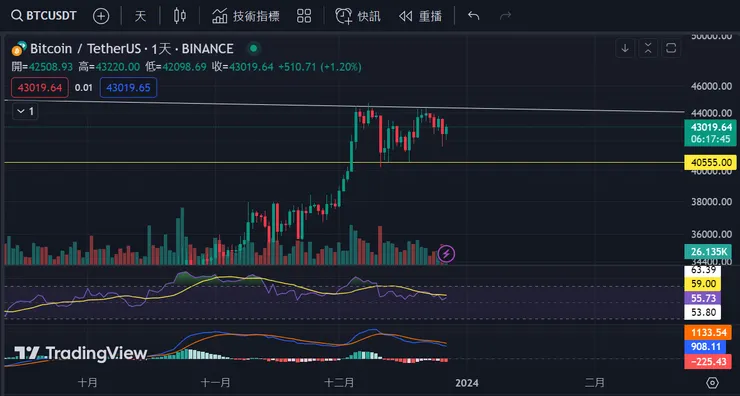Open the BTCUSDT symbol search
The width and height of the screenshot is (740, 396).
tap(44, 16)
